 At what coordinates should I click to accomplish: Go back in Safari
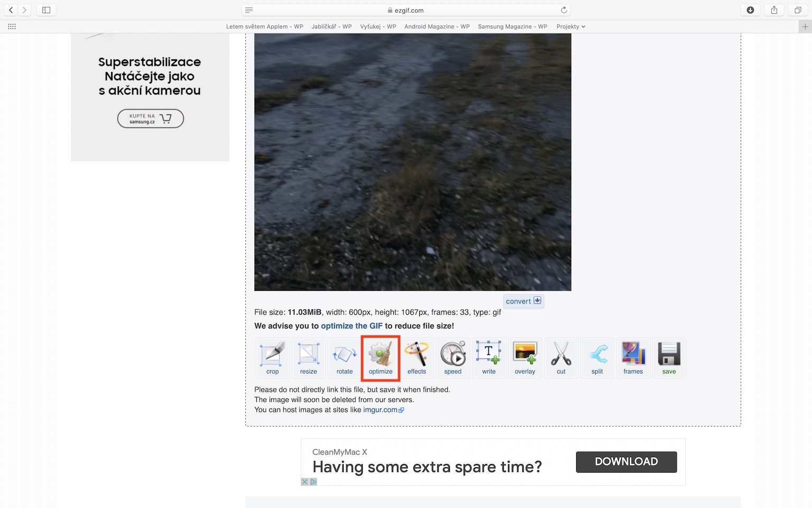click(11, 10)
